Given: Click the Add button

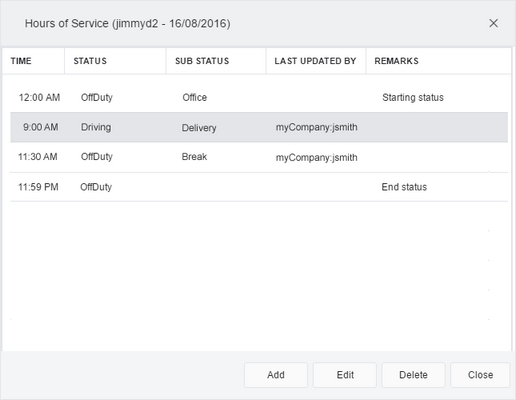Looking at the screenshot, I should click(x=276, y=375).
